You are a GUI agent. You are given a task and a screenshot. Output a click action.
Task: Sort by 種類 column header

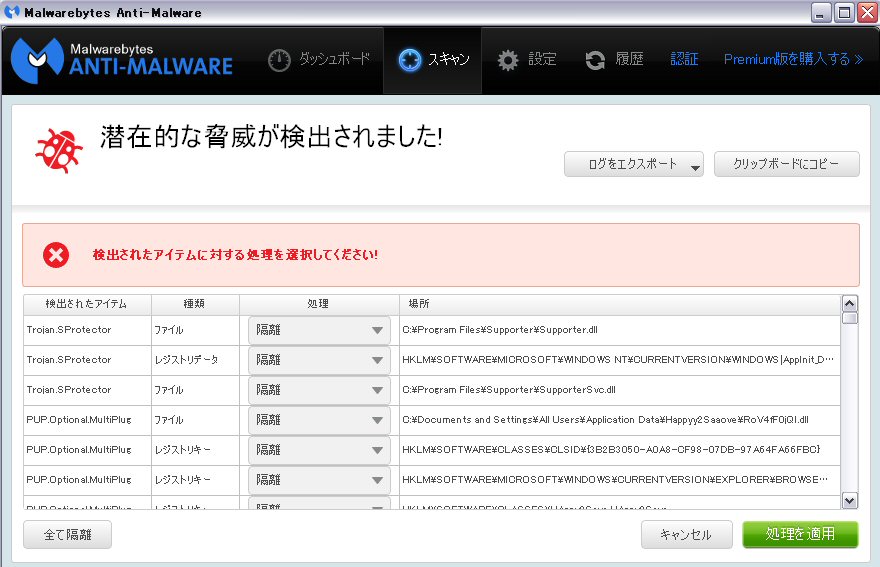tap(195, 304)
